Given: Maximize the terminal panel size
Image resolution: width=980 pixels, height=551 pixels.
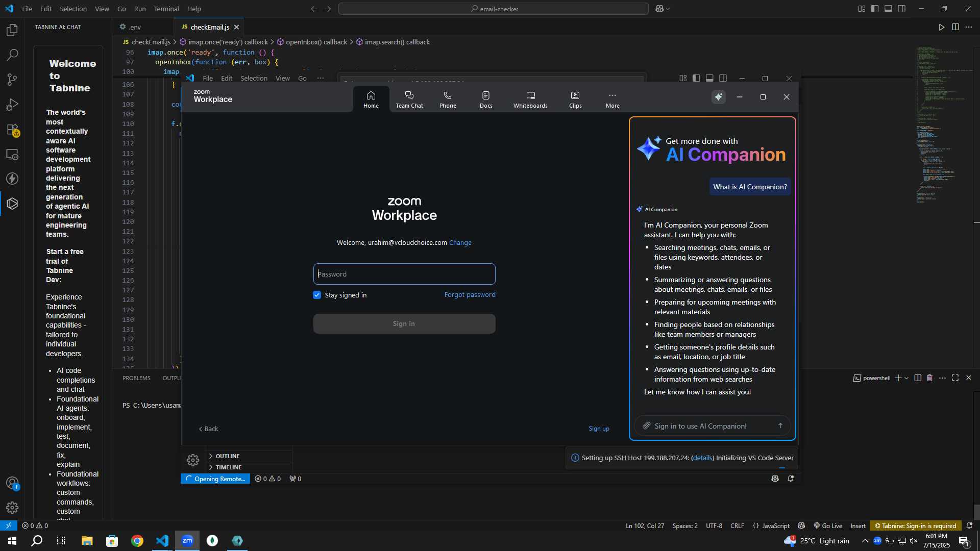Looking at the screenshot, I should 955,378.
